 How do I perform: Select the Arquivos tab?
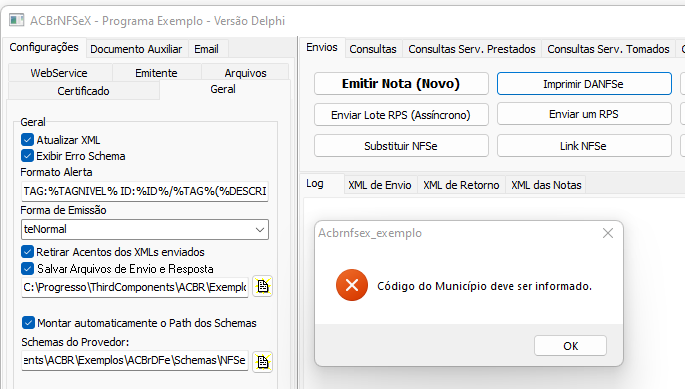click(246, 73)
